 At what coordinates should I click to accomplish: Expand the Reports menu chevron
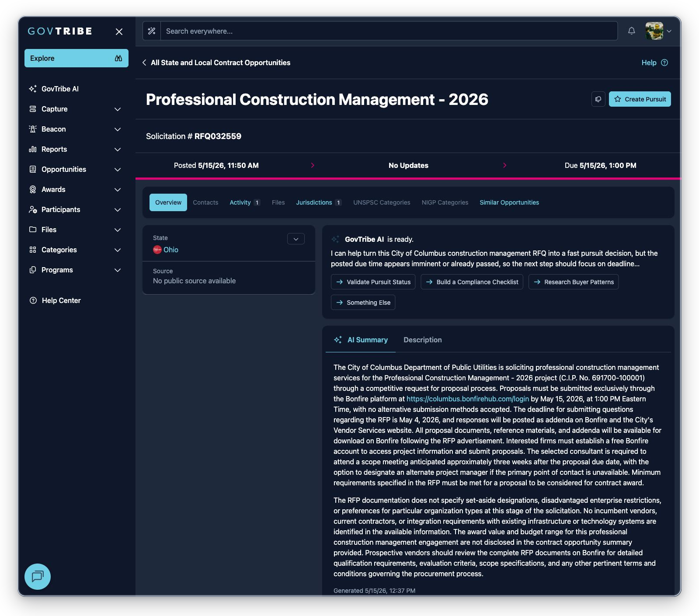click(118, 149)
